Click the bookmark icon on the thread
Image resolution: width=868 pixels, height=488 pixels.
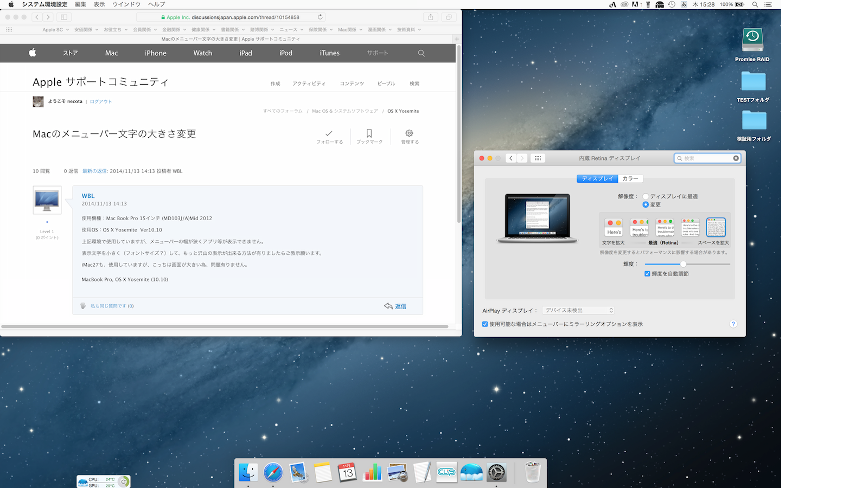[x=369, y=133]
